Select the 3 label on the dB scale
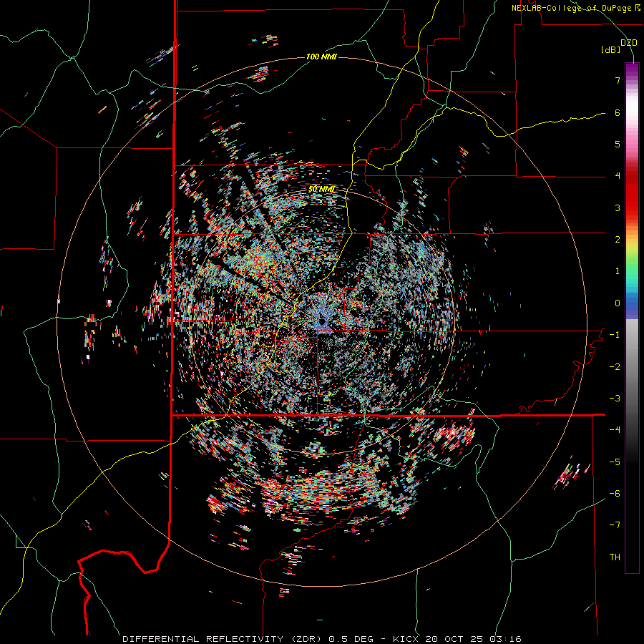 [x=618, y=208]
